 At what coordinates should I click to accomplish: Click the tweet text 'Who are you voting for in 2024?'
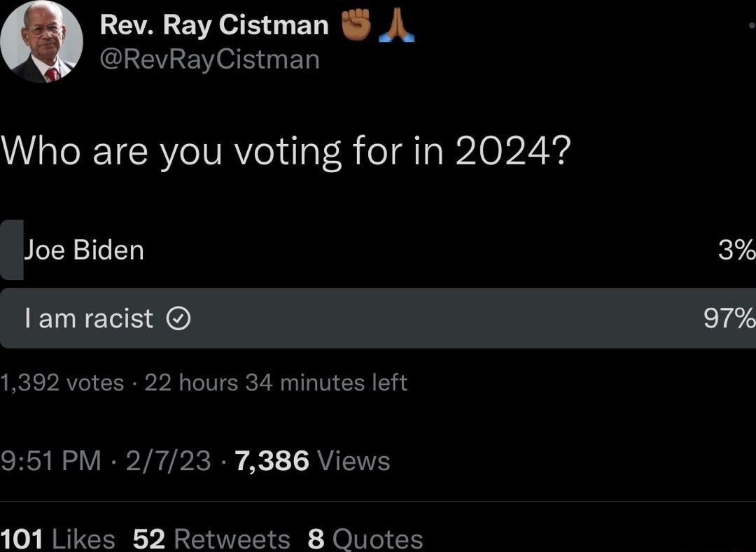pyautogui.click(x=287, y=149)
